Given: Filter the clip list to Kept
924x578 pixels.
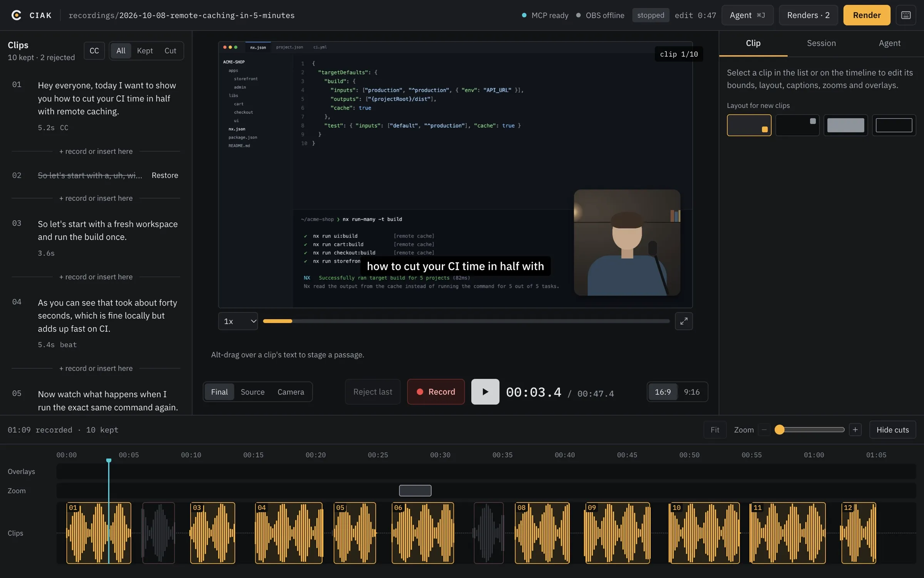Looking at the screenshot, I should 145,50.
